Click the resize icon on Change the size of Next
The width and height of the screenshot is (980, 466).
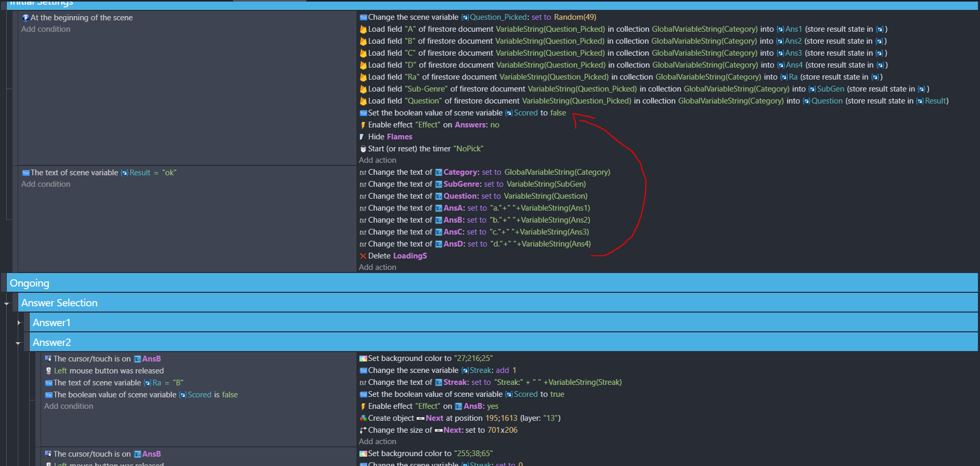point(363,431)
